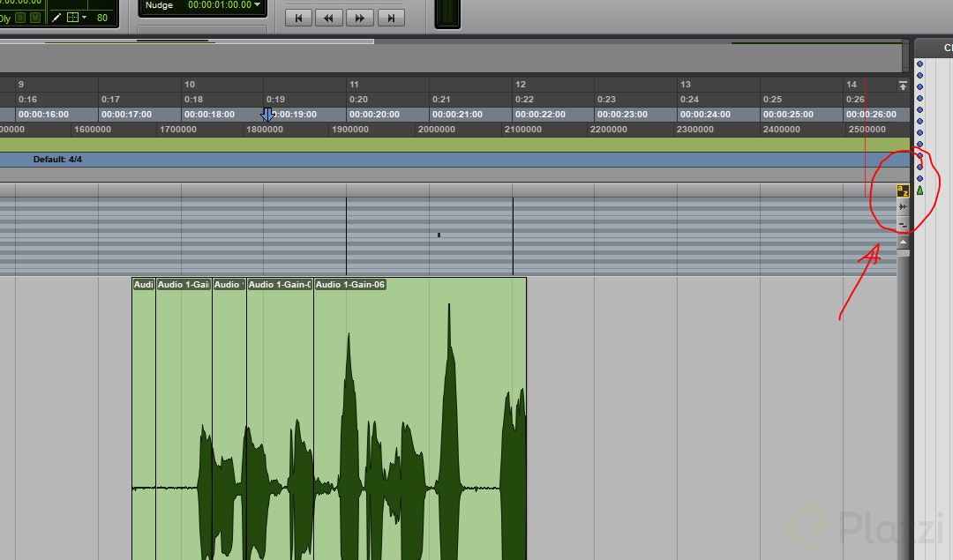Image resolution: width=953 pixels, height=560 pixels.
Task: Click bar number 13 in bars ruler
Action: [686, 85]
